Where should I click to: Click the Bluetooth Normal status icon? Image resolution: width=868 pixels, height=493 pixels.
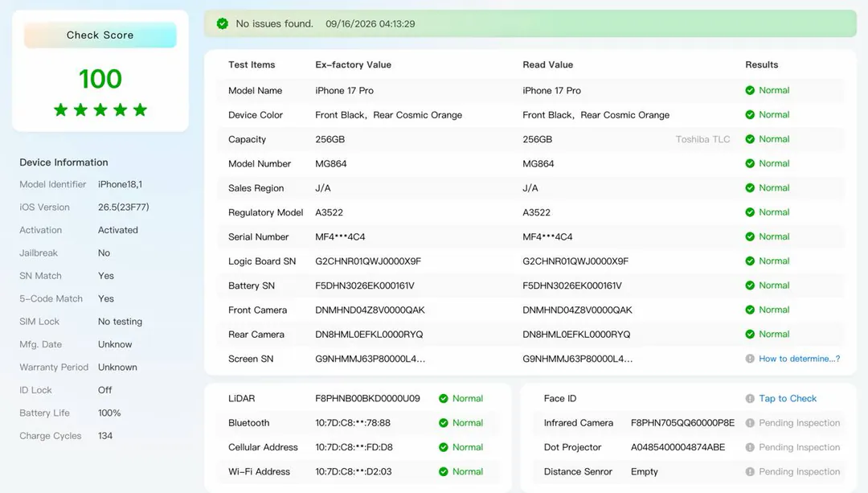pos(444,423)
